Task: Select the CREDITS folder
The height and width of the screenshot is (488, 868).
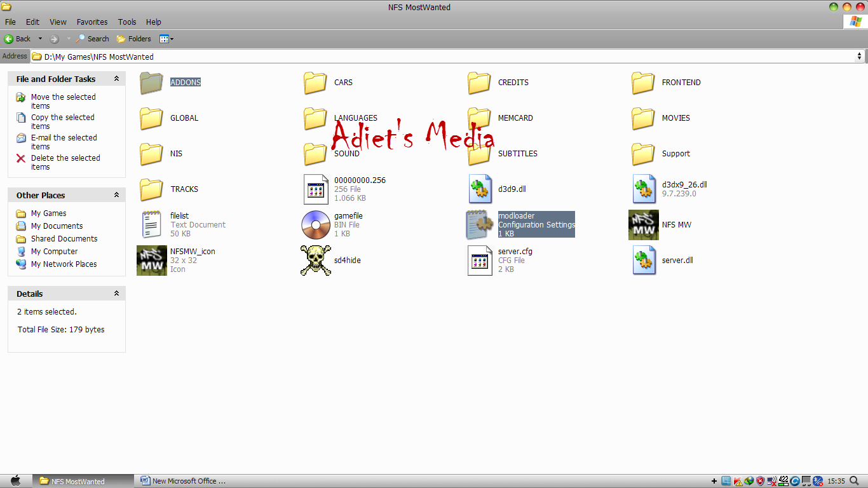Action: pos(498,83)
